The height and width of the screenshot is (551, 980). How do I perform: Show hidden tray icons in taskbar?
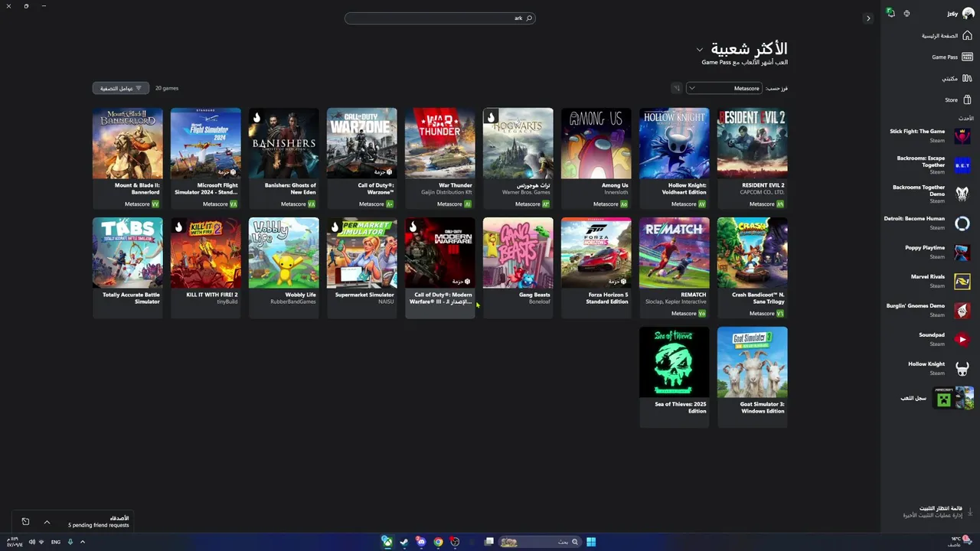[x=82, y=542]
